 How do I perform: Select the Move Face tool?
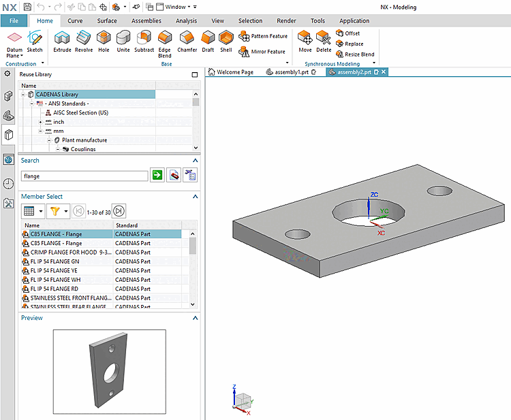pos(305,42)
